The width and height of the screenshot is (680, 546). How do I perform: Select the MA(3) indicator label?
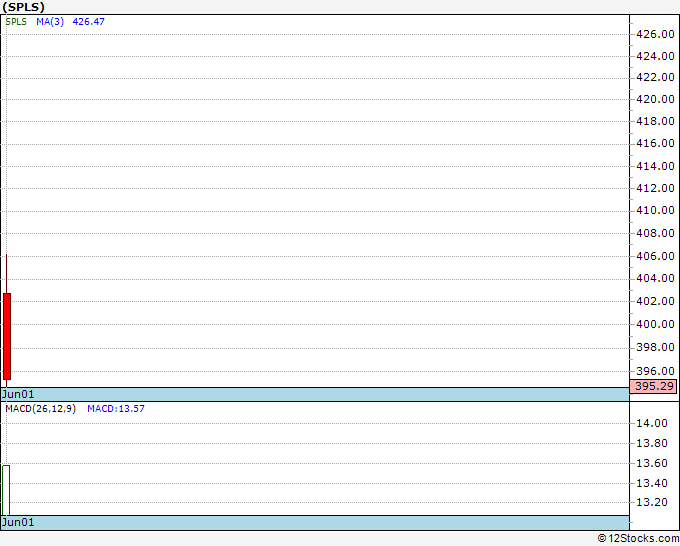pos(50,22)
